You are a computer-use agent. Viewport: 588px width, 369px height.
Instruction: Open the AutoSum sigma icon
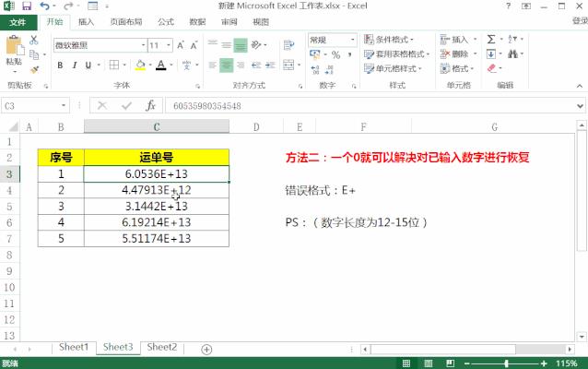point(491,39)
